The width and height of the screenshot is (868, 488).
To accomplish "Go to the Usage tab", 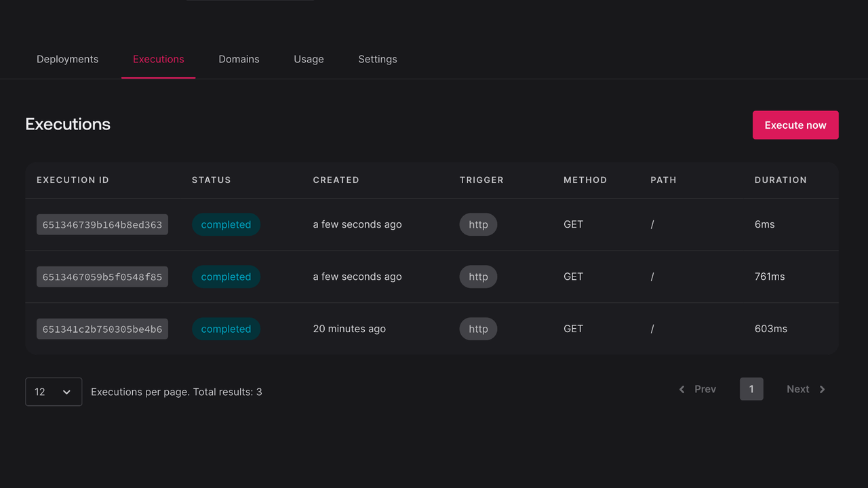I will coord(309,59).
